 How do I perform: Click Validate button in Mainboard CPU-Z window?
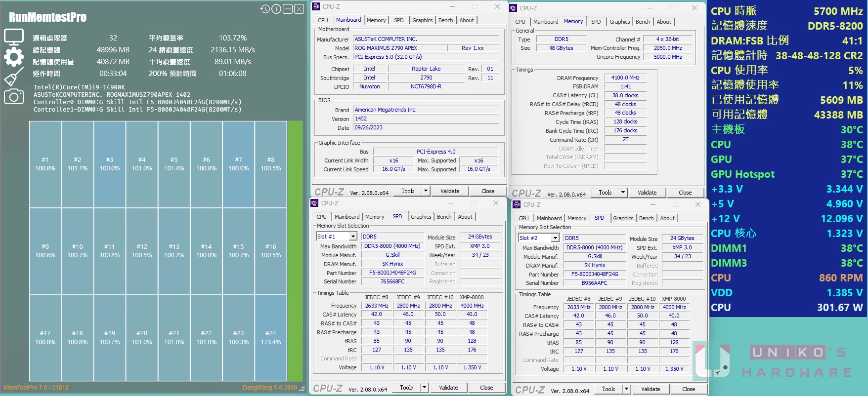coord(450,191)
